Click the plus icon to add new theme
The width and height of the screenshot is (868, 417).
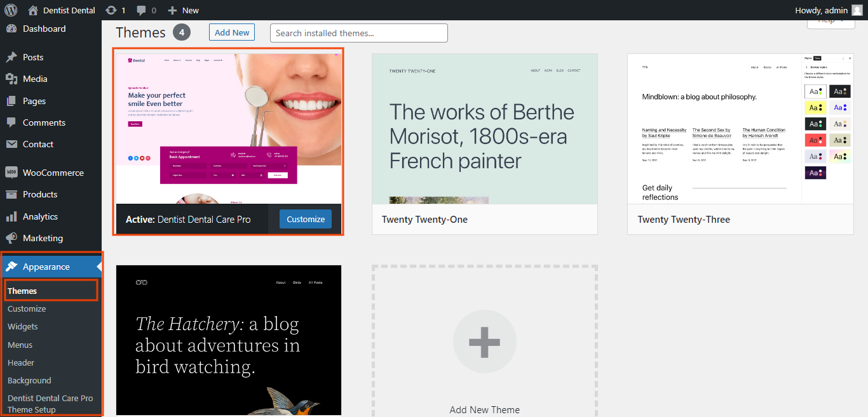pos(484,341)
